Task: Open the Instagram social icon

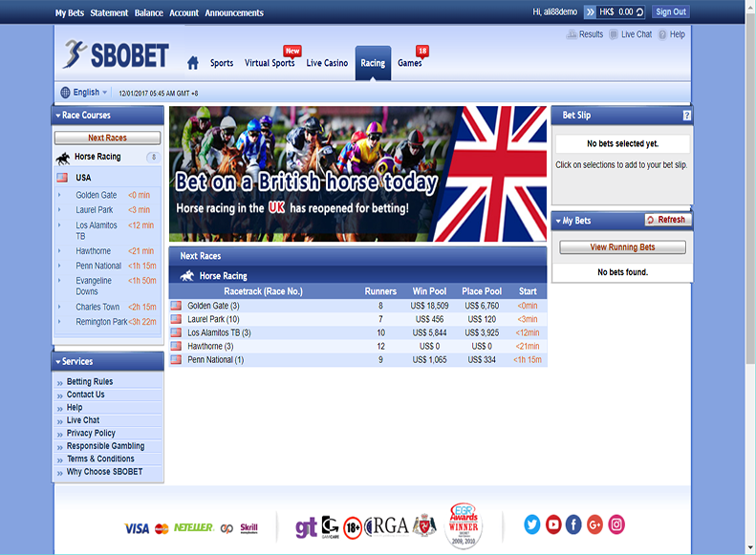Action: tap(616, 524)
